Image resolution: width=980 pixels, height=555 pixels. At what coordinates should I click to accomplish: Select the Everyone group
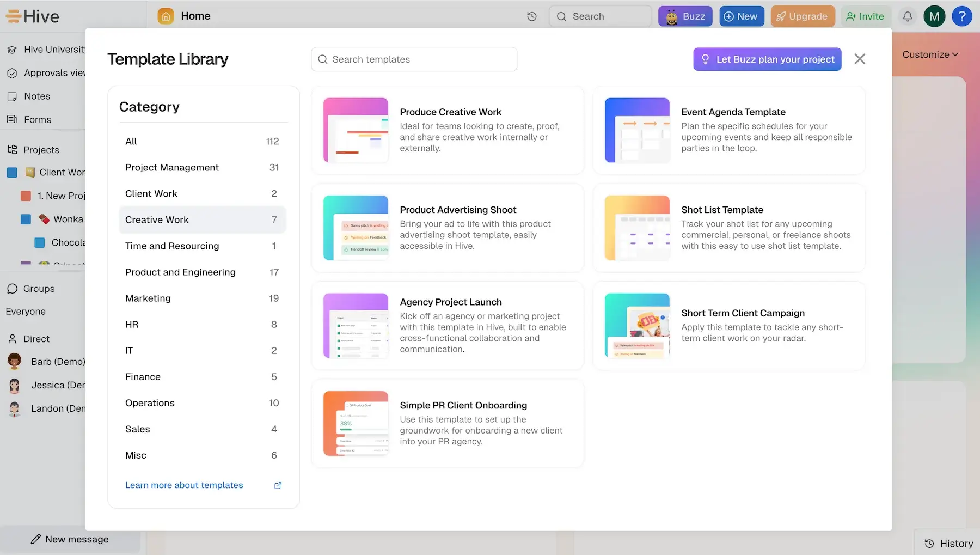(26, 312)
